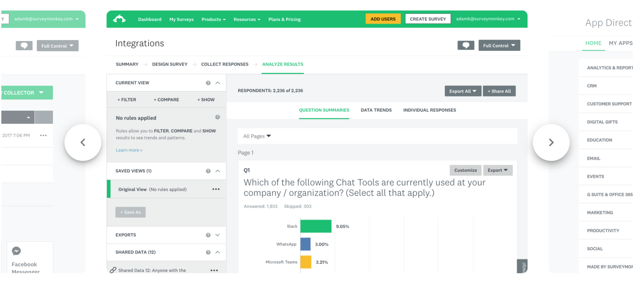
Task: Select the Original View saved view row
Action: 166,189
